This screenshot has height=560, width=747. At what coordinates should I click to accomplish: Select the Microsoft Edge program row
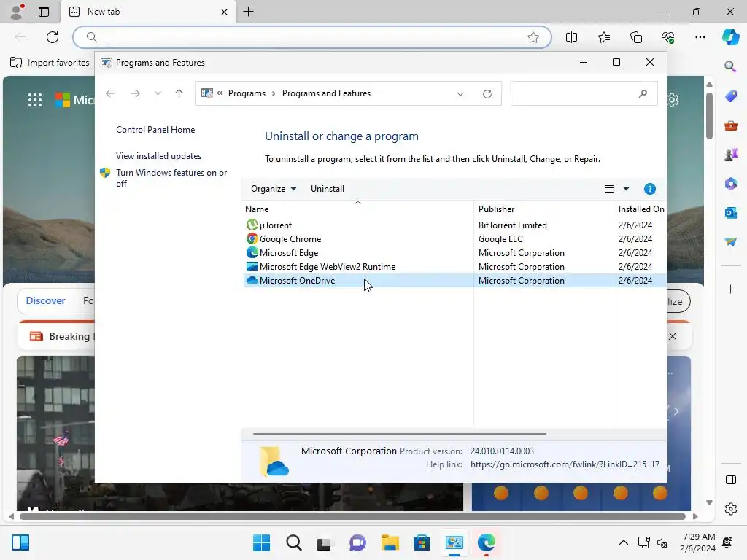[x=454, y=252]
